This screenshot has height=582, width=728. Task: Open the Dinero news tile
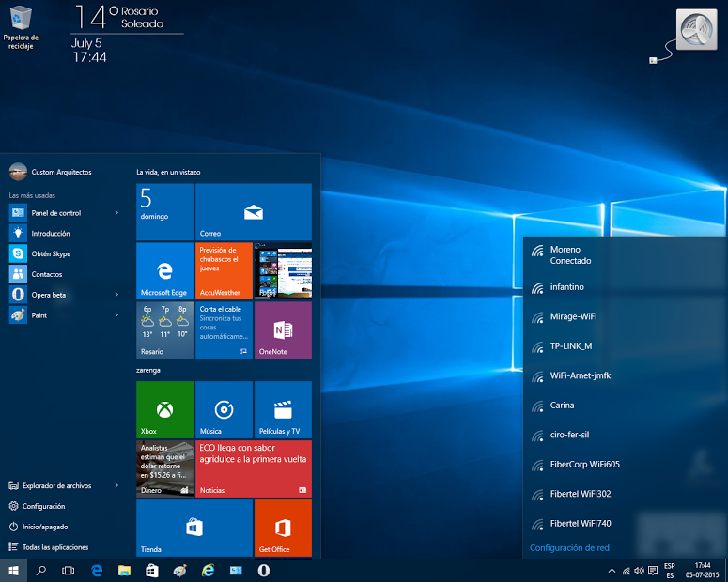click(x=164, y=468)
